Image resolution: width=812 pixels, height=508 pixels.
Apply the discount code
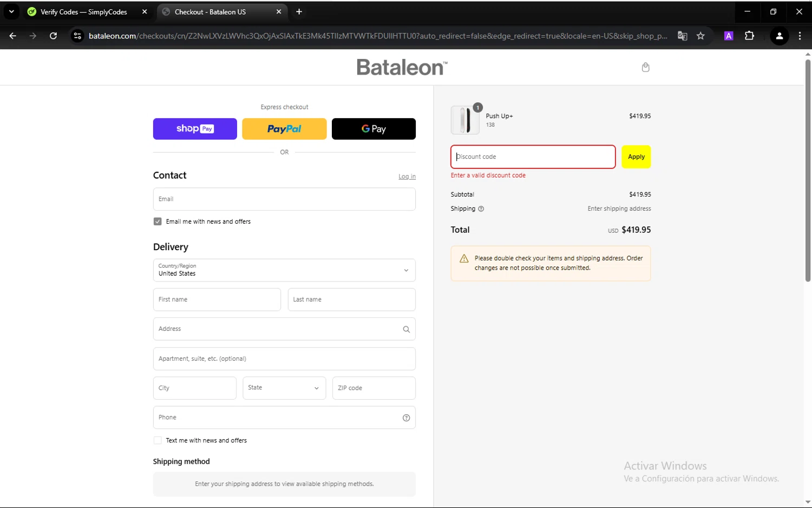coord(636,157)
